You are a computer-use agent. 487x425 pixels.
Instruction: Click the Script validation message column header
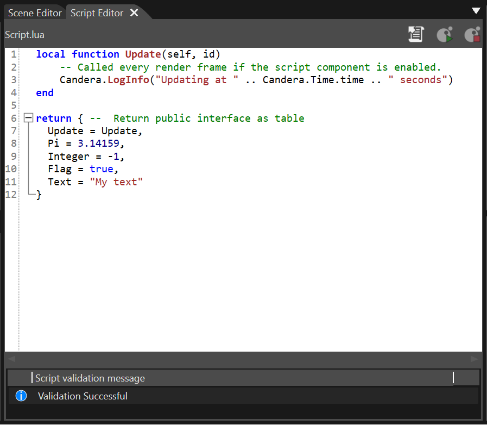242,378
